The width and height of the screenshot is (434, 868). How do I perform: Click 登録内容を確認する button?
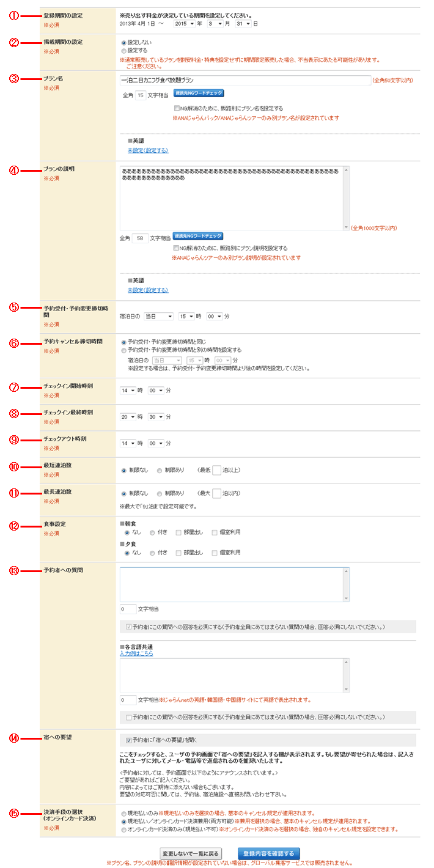(x=268, y=853)
